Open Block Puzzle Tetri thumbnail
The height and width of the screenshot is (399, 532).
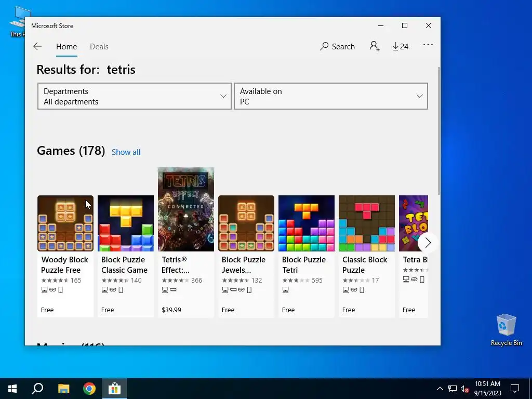[x=307, y=223]
